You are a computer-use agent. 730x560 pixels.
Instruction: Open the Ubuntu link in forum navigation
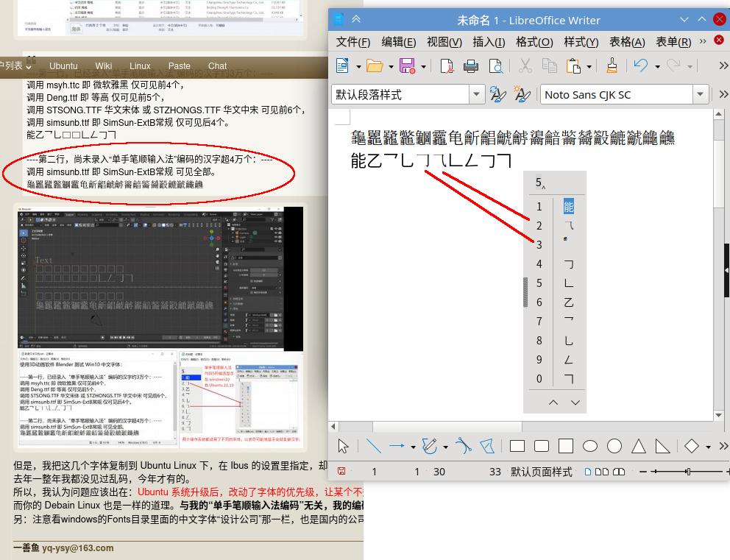coord(63,66)
